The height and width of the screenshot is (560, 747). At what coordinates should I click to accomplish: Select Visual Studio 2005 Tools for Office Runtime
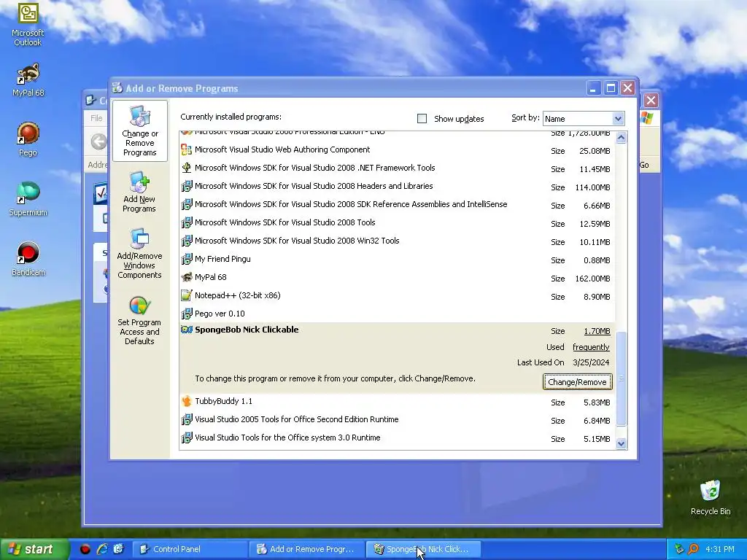tap(398, 420)
